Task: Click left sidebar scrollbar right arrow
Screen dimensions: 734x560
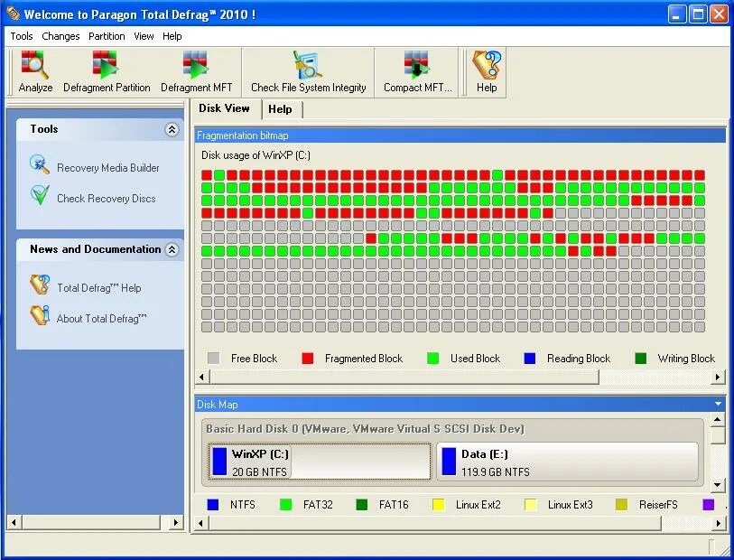Action: 176,522
